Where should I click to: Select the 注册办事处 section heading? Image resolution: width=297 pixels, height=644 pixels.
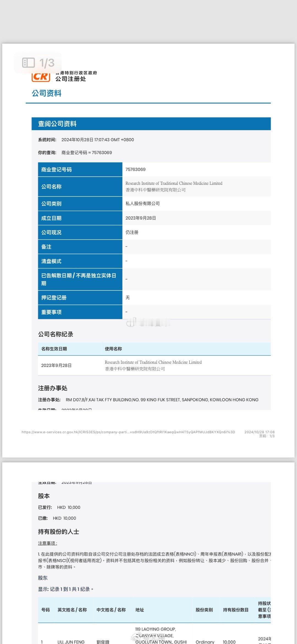click(53, 388)
